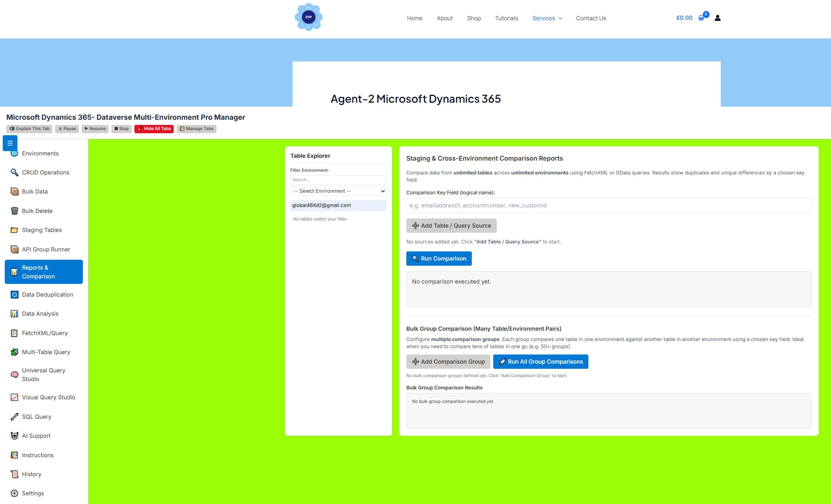Switch to the FetchXML/Query tool
This screenshot has height=504, width=831.
(x=44, y=333)
